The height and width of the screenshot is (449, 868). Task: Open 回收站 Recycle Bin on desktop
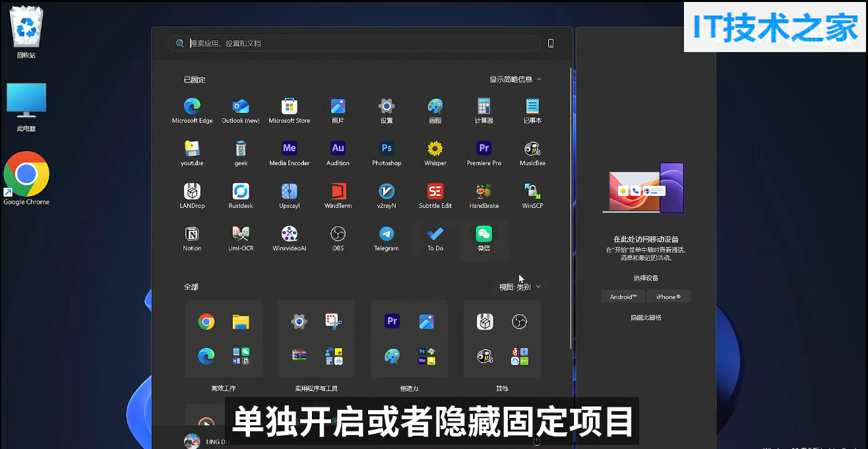pos(26,32)
